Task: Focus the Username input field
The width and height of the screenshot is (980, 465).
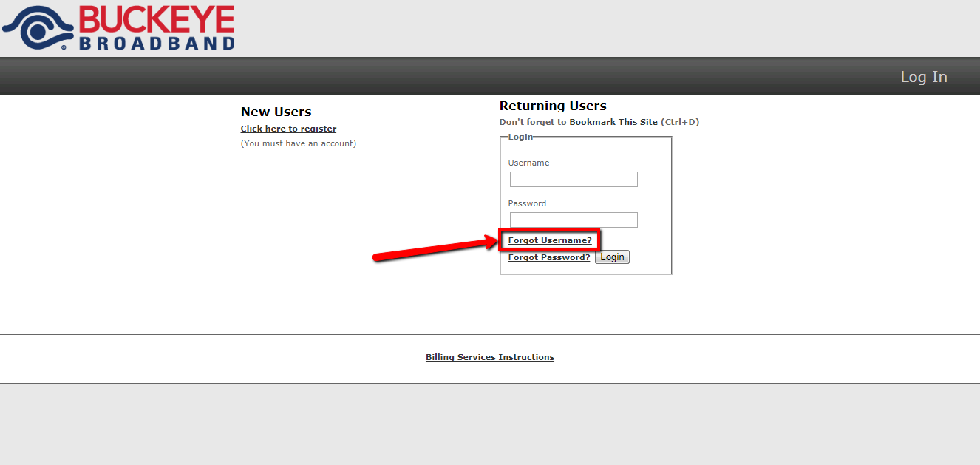Action: click(x=574, y=180)
